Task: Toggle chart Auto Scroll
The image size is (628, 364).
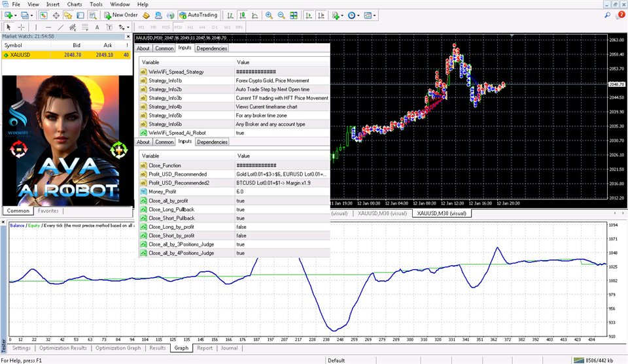Action: (309, 15)
